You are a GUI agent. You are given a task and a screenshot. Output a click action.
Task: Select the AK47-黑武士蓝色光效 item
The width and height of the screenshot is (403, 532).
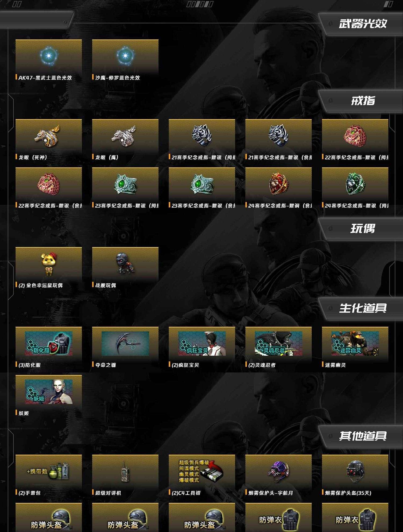(x=49, y=60)
